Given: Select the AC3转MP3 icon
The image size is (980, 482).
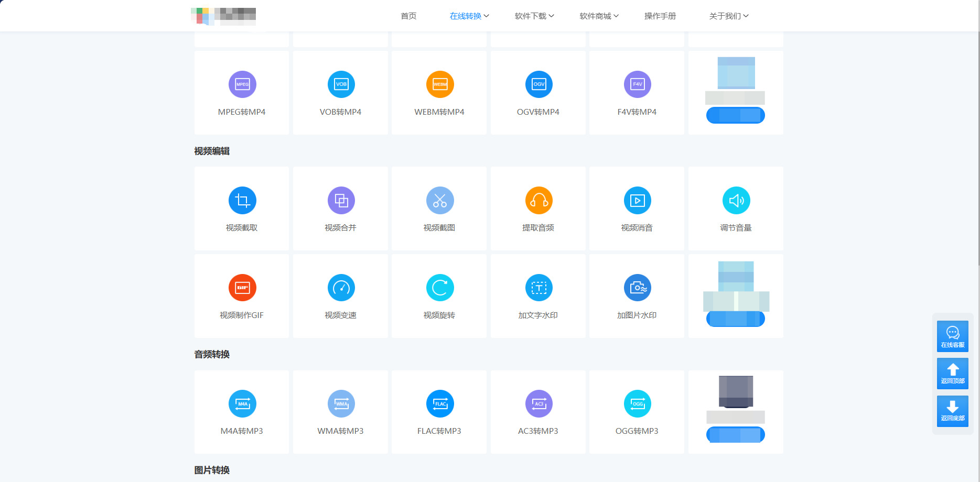Looking at the screenshot, I should pyautogui.click(x=539, y=403).
